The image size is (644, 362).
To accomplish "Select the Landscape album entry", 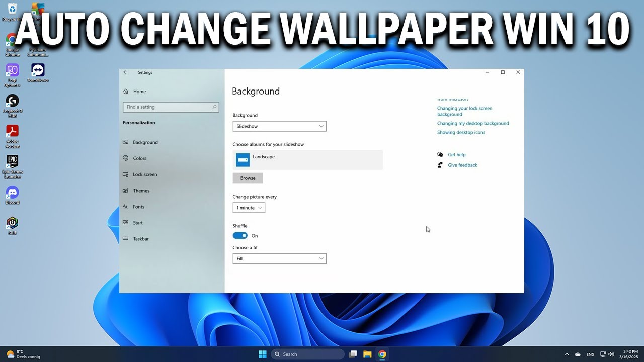I will (308, 160).
